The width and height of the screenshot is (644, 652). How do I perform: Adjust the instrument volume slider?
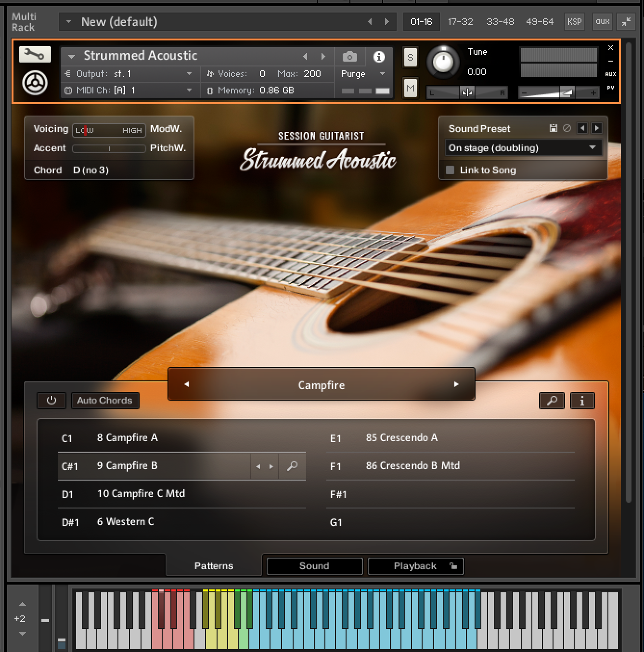point(559,92)
